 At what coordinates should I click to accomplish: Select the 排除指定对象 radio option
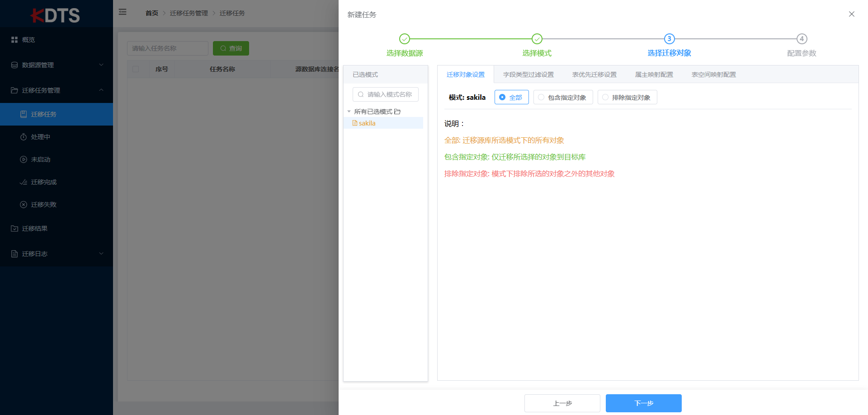point(627,97)
